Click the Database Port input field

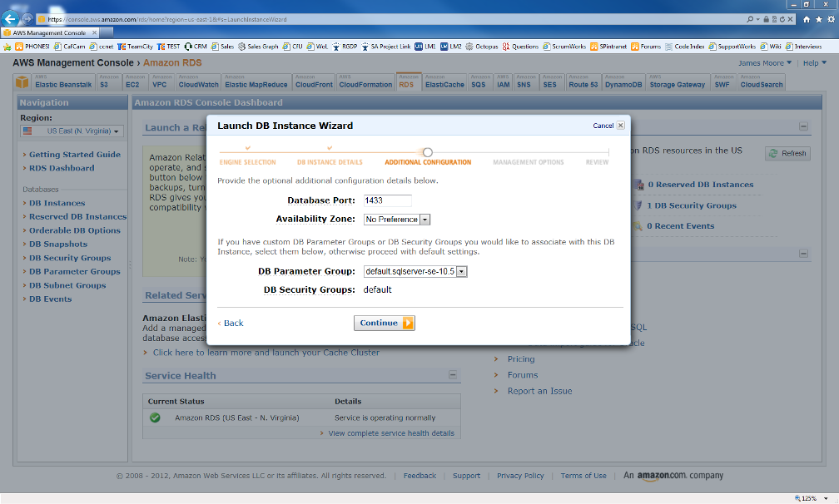387,200
